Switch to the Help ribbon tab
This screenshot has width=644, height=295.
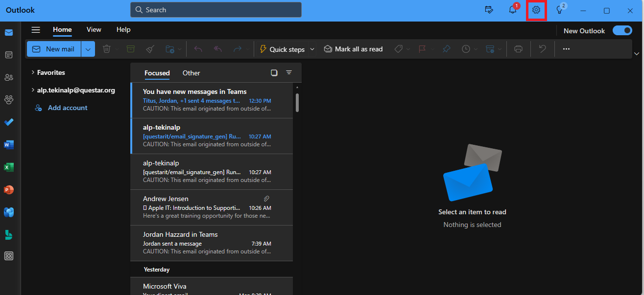[123, 30]
